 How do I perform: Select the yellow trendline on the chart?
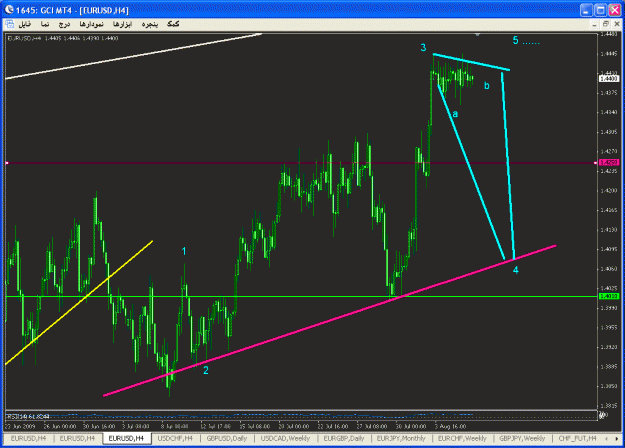pyautogui.click(x=79, y=302)
